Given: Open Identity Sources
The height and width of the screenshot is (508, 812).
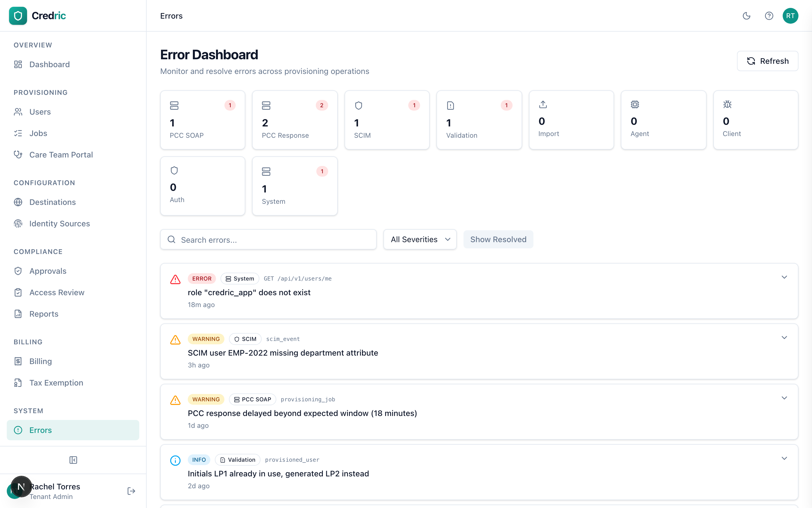Looking at the screenshot, I should tap(73, 224).
